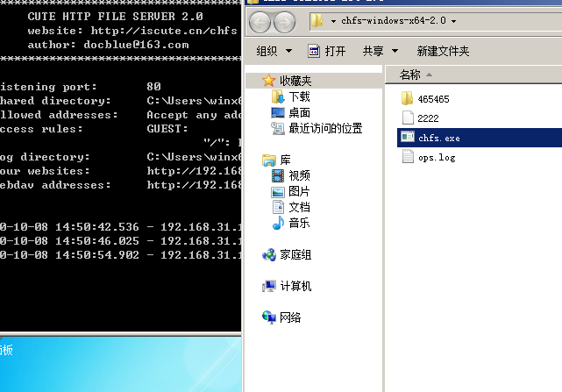This screenshot has height=392, width=562.
Task: Click listening port value 80 in console
Action: [x=153, y=87]
